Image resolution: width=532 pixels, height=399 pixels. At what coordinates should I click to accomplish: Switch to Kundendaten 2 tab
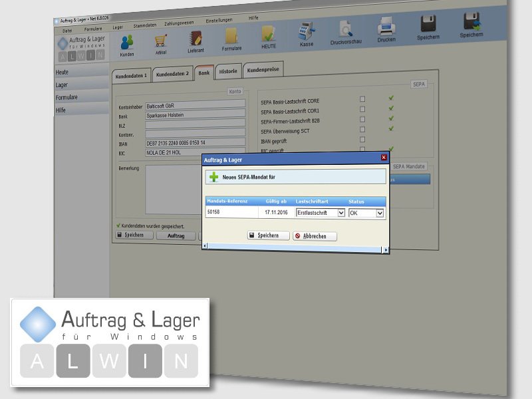point(173,74)
